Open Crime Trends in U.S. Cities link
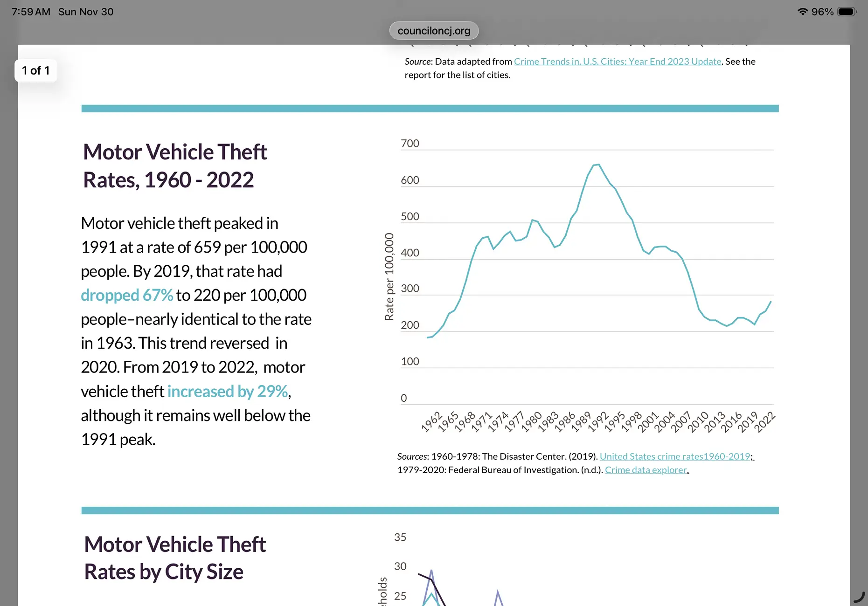 (x=618, y=62)
